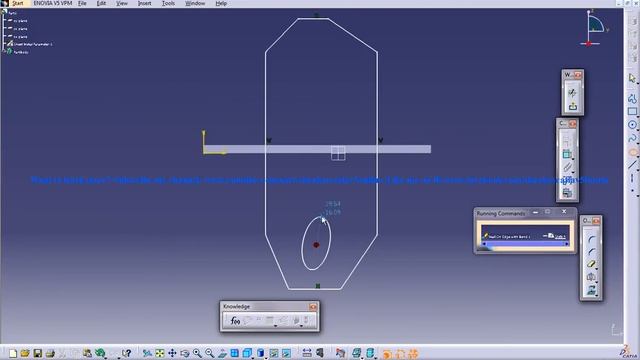Click the Shading mode cylinder icon
Screen dimensions: 640x360
pyautogui.click(x=260, y=353)
